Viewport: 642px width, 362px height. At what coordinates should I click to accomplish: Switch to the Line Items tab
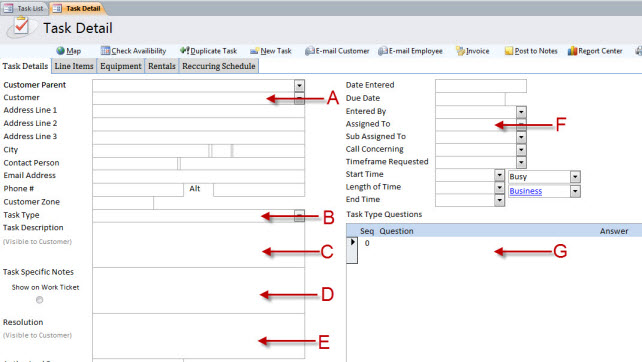pyautogui.click(x=74, y=66)
